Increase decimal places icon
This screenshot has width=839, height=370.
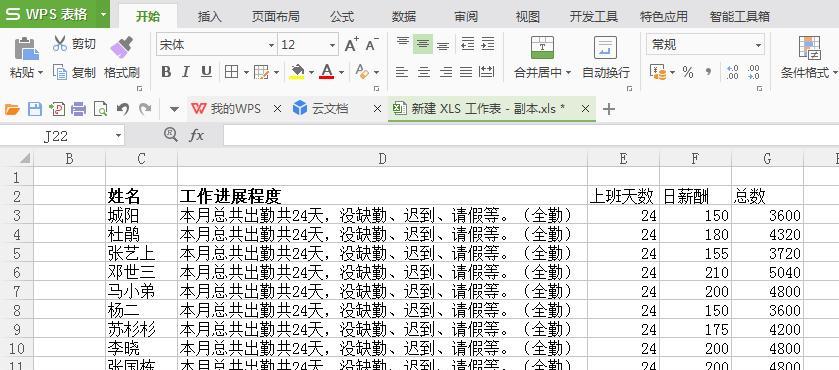click(x=733, y=72)
